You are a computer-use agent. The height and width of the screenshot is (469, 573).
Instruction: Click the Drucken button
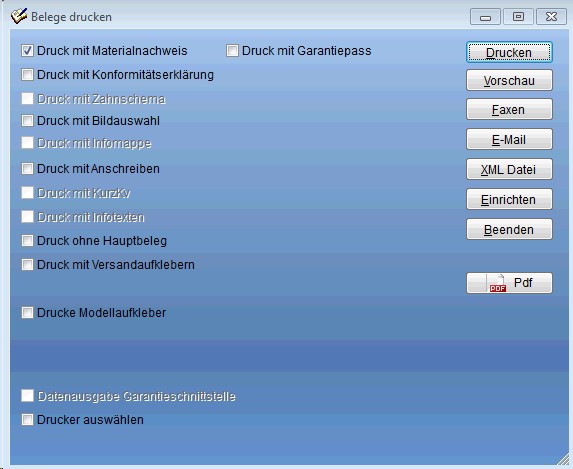tap(509, 52)
